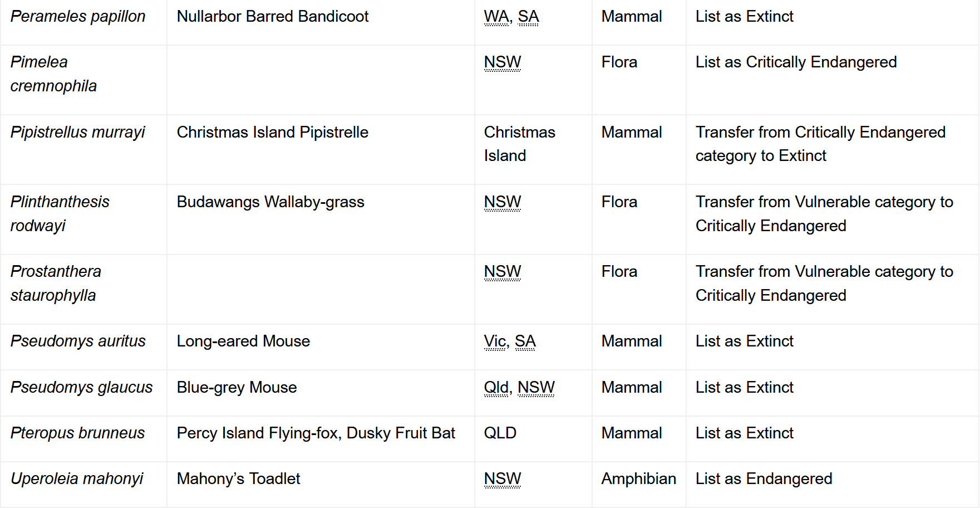Click the Qld abbreviation in the Blue-grey Mouse row
Screen dimensions: 980x508
pos(496,388)
